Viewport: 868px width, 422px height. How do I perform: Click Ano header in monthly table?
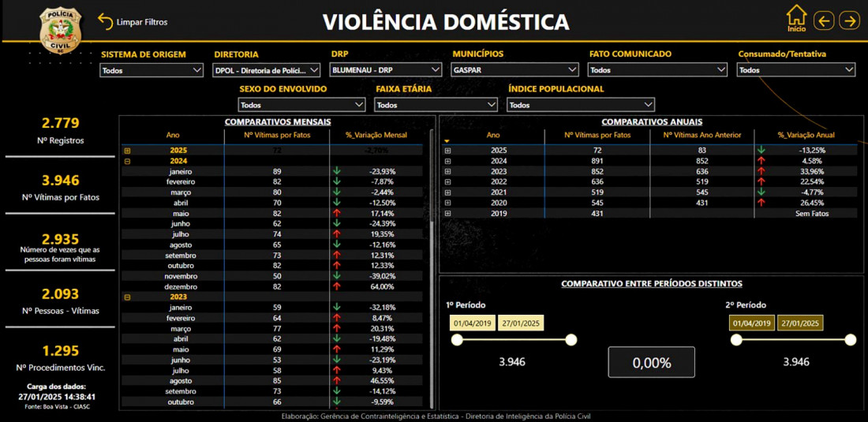[173, 135]
